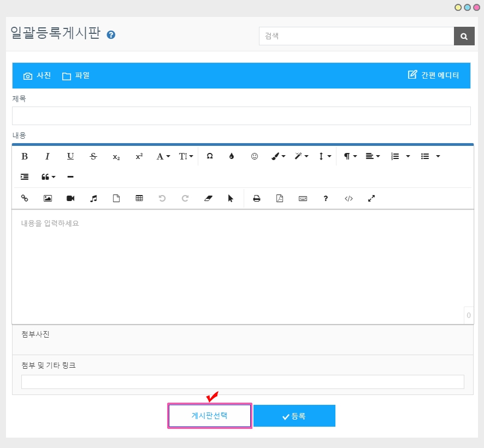Insert a link with the chain icon
Screen dimensions: 484x448
click(x=25, y=198)
